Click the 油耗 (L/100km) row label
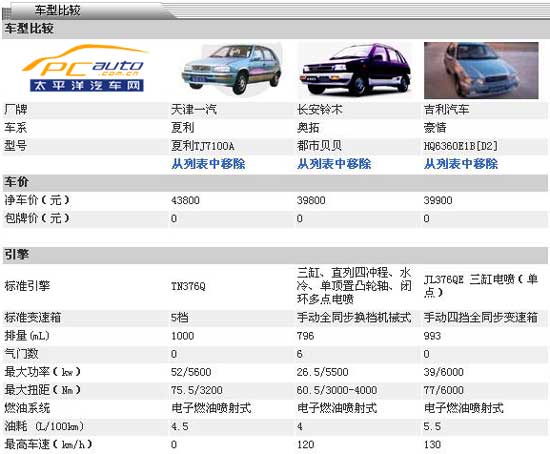This screenshot has width=550, height=454. 44,427
